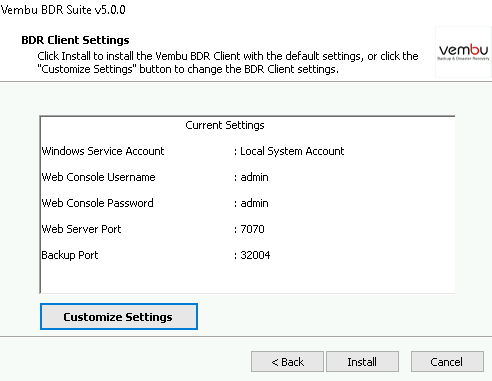This screenshot has height=381, width=492.
Task: Click the Current Settings header
Action: pos(225,125)
